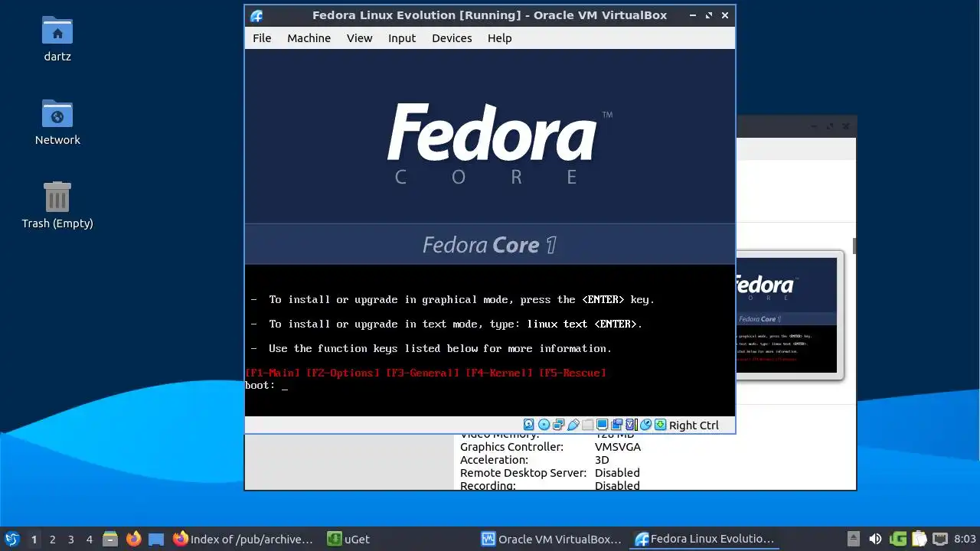Launch Firefox from the taskbar quick launch

click(x=134, y=539)
